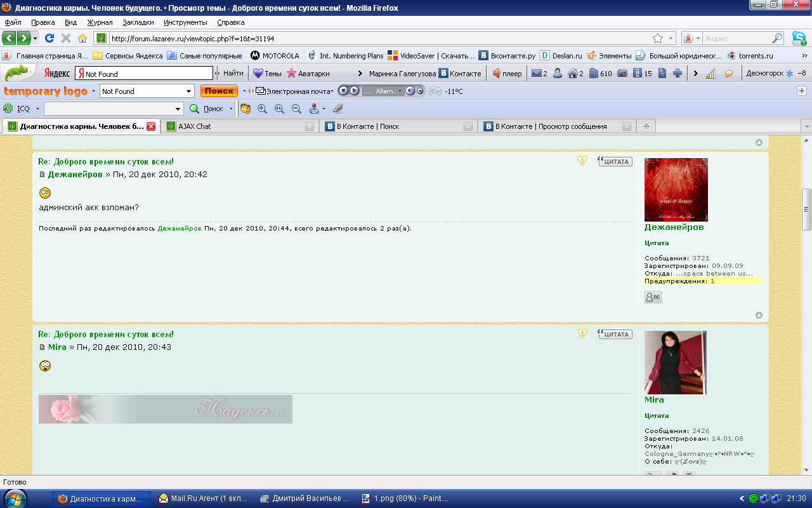Image resolution: width=812 pixels, height=508 pixels.
Task: Open the VK messages envelope icon
Action: [537, 73]
